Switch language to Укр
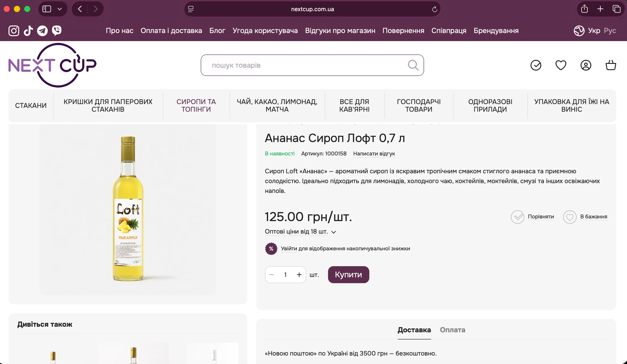 [x=594, y=31]
